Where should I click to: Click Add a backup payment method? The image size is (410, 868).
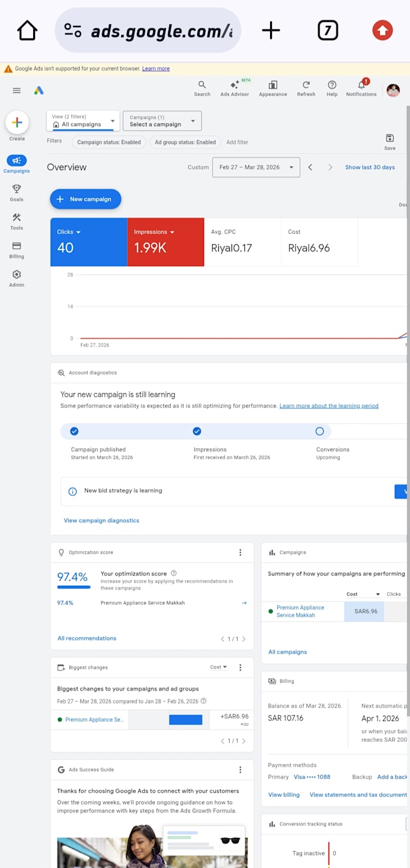393,777
